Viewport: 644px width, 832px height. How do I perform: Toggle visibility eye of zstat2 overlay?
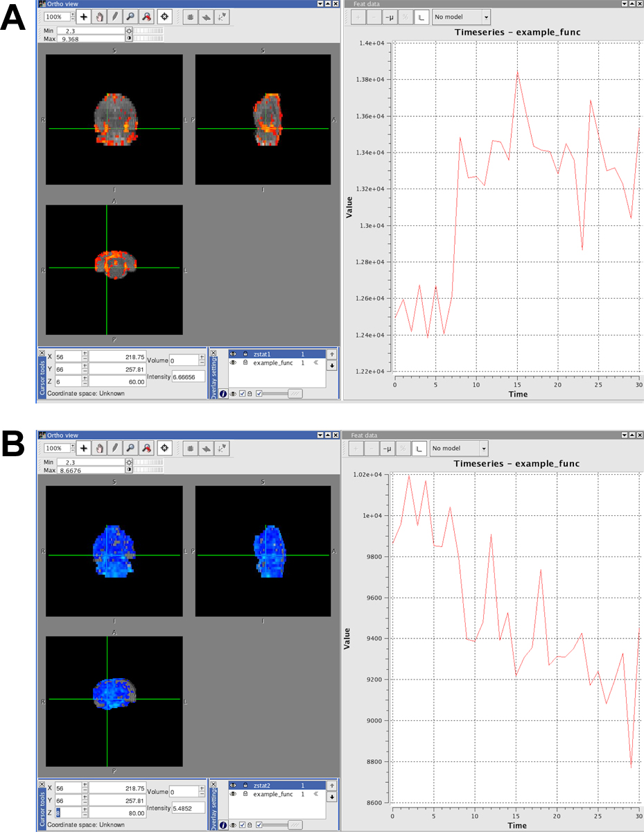tap(234, 785)
